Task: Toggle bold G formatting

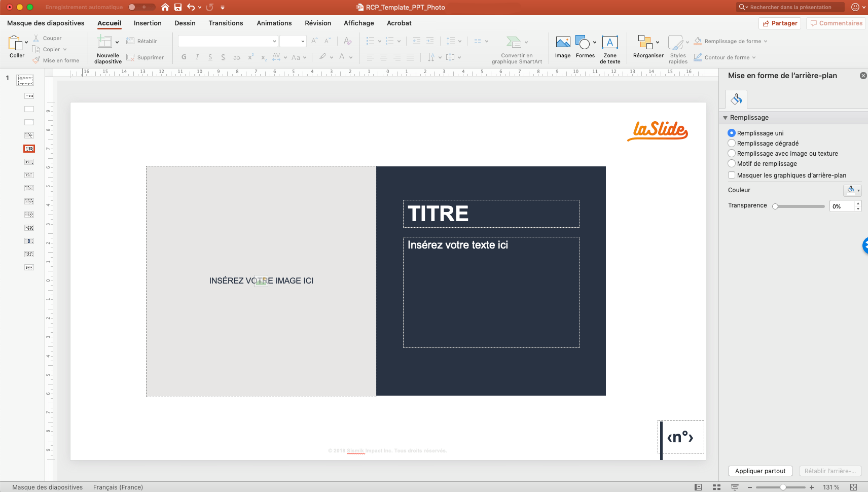Action: click(x=184, y=57)
